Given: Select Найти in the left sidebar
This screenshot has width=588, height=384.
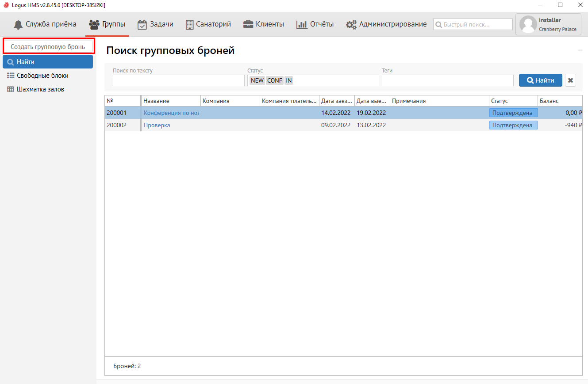Looking at the screenshot, I should [x=48, y=62].
